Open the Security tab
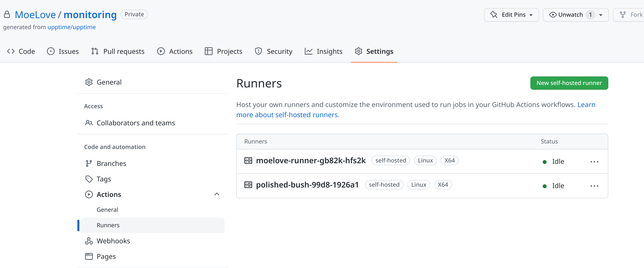 point(274,51)
